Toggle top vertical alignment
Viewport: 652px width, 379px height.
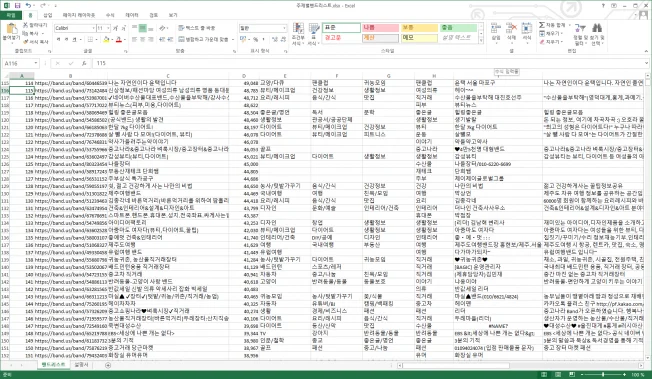pos(135,28)
